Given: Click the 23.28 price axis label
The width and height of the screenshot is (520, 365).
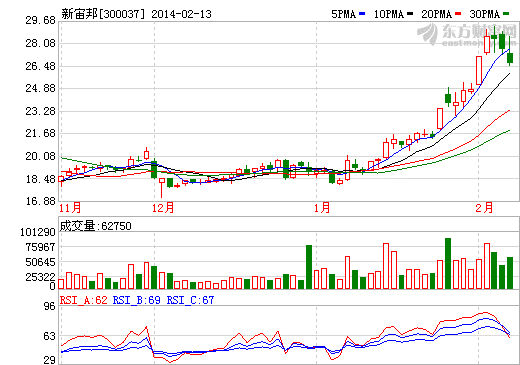Looking at the screenshot, I should click(x=40, y=111).
